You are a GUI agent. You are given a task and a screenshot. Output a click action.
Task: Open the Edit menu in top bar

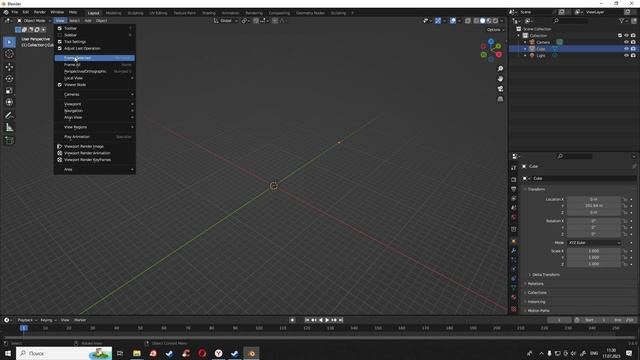pos(26,12)
